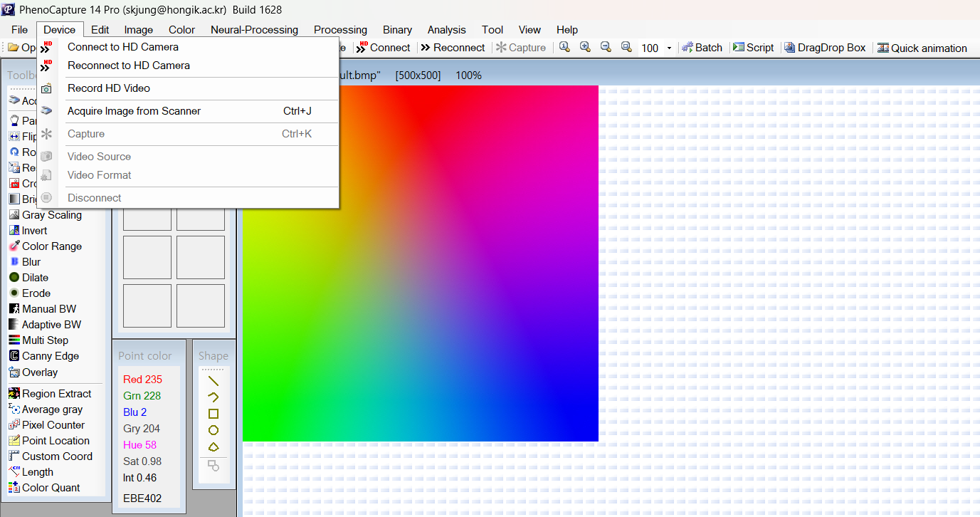
Task: Select the circle shape tool
Action: pos(213,430)
